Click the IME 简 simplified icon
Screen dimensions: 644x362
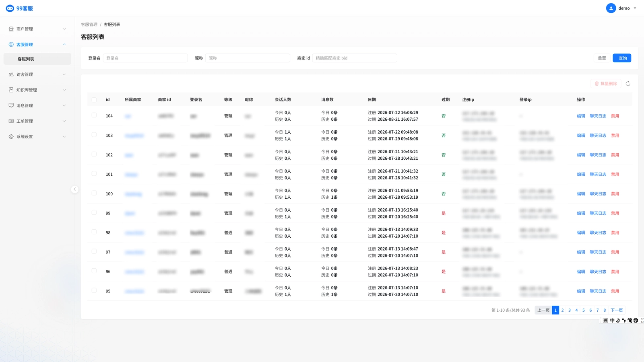click(x=630, y=321)
